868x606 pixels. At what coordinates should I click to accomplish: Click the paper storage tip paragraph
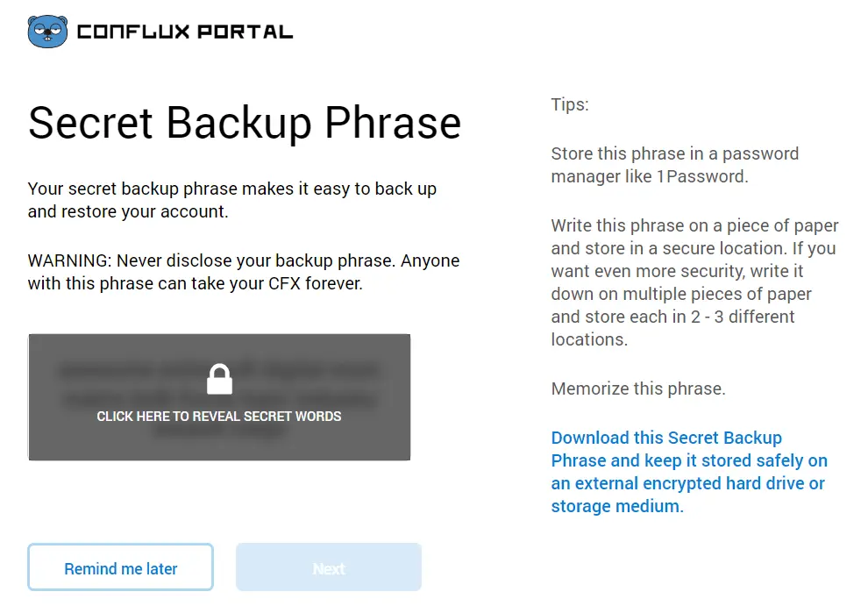693,282
